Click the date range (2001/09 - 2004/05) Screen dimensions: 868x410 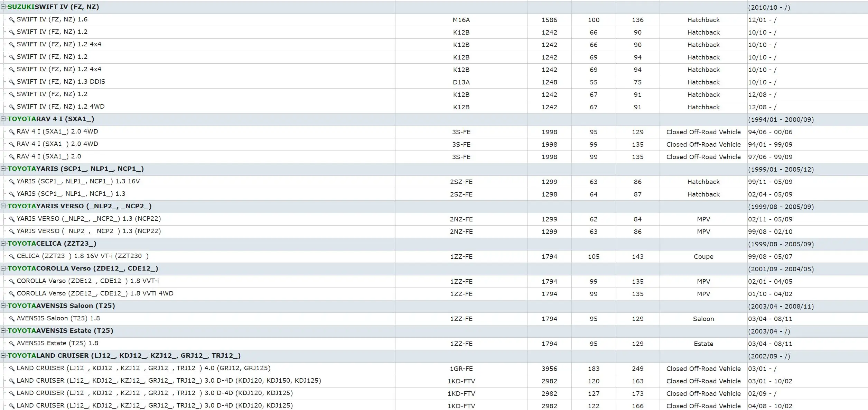point(781,269)
